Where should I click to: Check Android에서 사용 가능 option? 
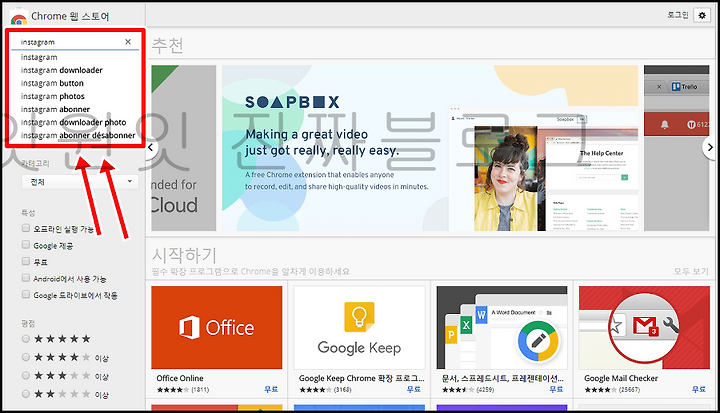(x=26, y=277)
